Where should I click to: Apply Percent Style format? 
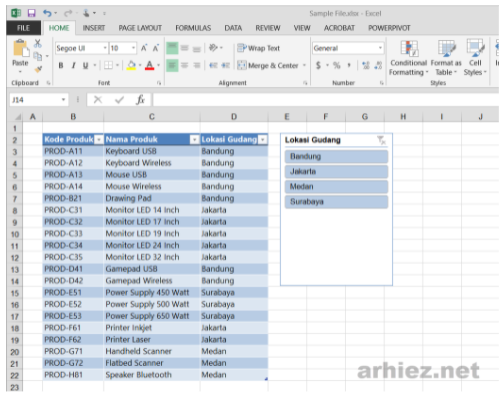click(x=337, y=65)
